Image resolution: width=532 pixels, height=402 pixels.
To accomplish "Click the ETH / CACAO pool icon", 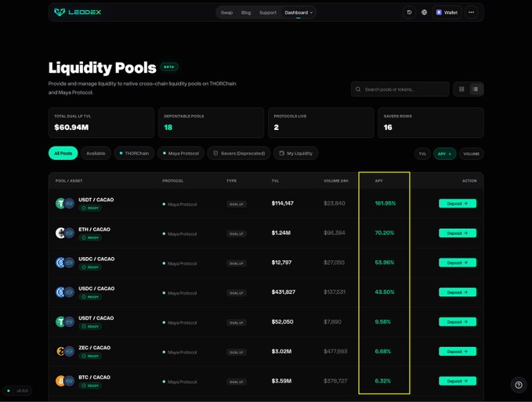I will click(65, 233).
